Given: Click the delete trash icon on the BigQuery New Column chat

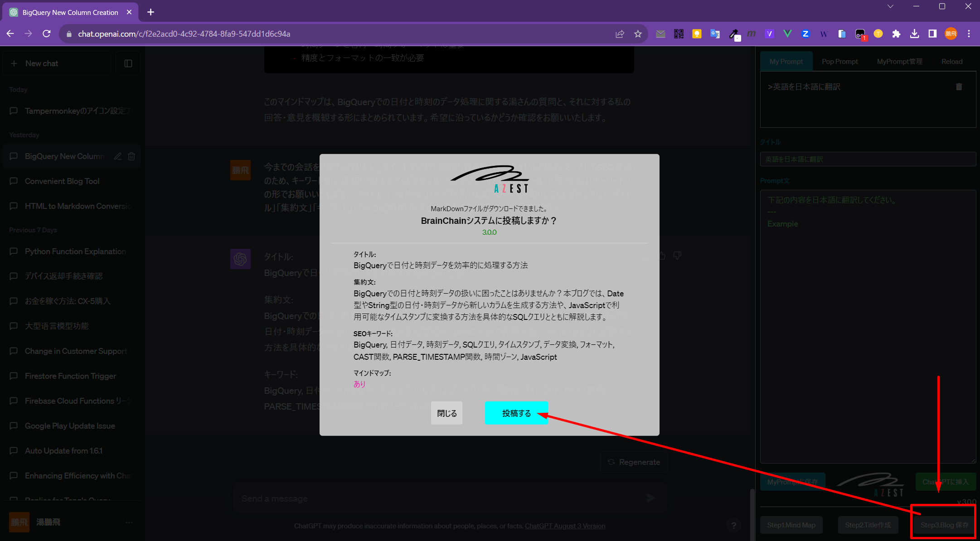Looking at the screenshot, I should point(131,156).
